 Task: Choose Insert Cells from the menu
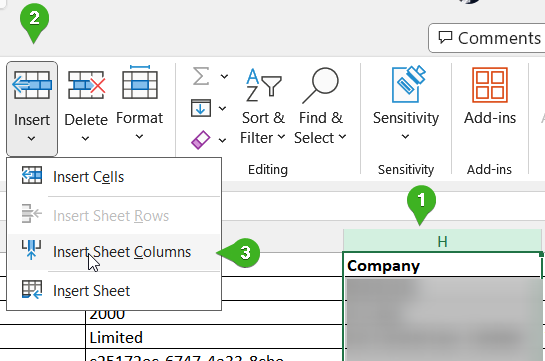[114, 177]
